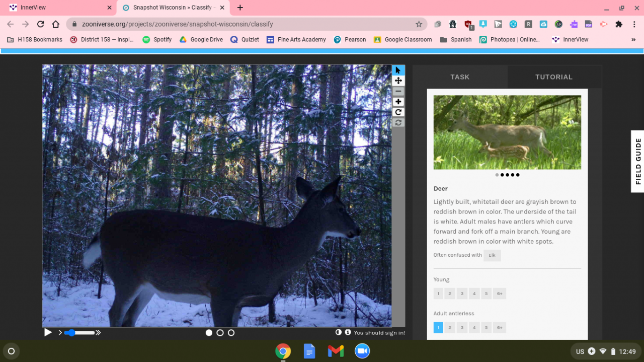The image size is (644, 362).
Task: Show the first frame of sequence
Action: [x=209, y=333]
